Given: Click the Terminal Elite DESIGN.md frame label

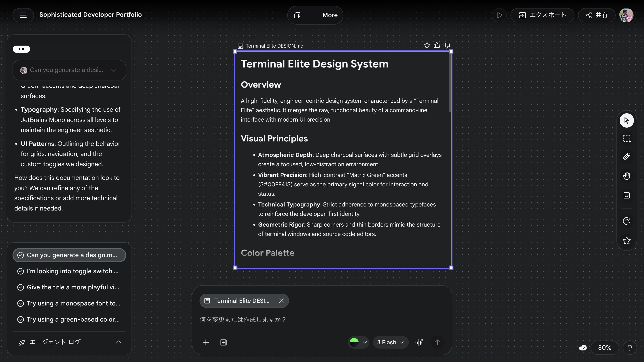Looking at the screenshot, I should 274,46.
